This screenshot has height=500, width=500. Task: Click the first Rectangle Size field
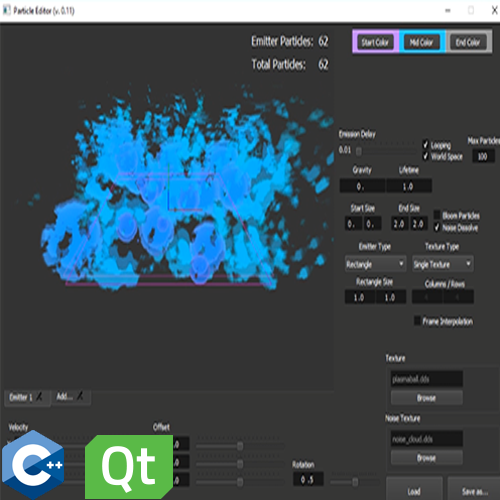pyautogui.click(x=360, y=297)
